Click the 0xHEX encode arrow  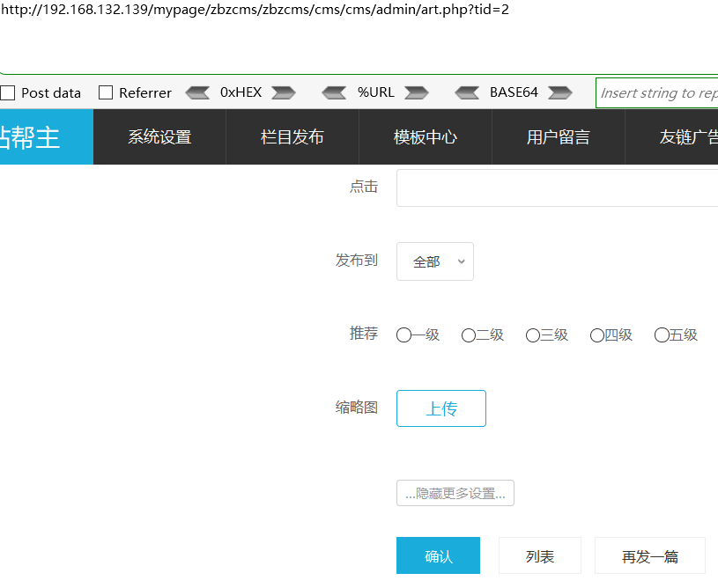(283, 92)
